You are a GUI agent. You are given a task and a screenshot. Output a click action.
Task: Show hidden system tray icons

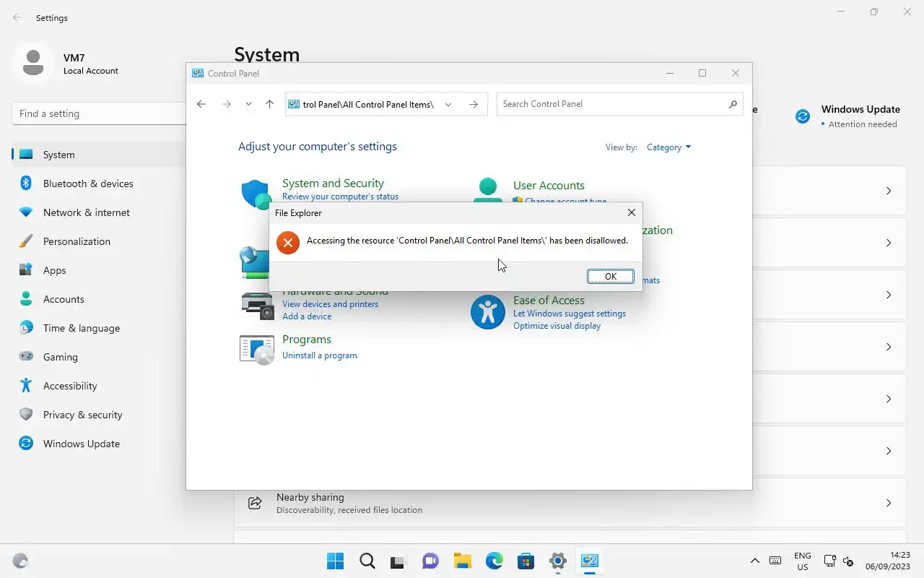pos(755,561)
